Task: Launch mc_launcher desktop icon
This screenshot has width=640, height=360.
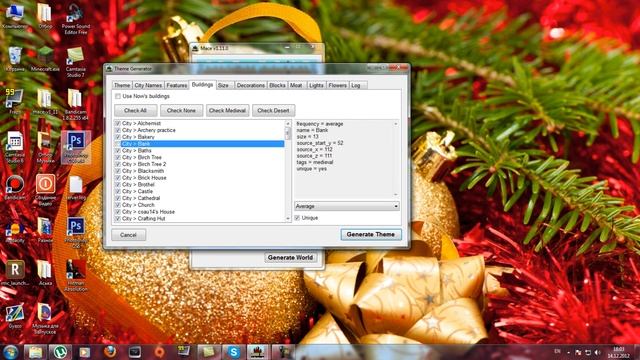Action: pyautogui.click(x=15, y=273)
